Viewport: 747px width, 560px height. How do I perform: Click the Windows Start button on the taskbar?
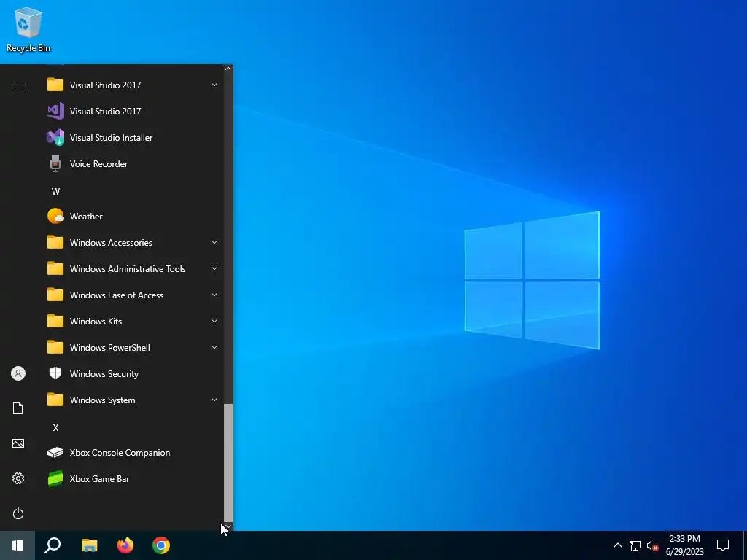tap(18, 545)
